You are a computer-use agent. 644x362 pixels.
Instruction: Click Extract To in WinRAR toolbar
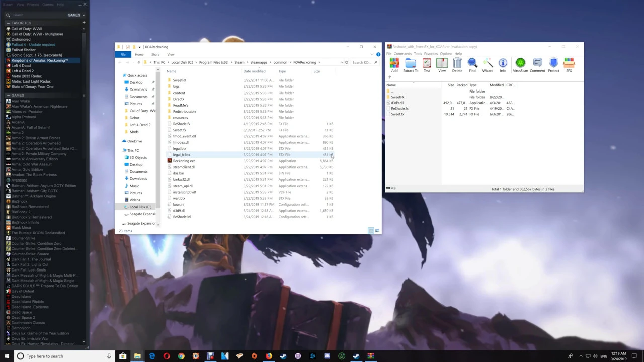(x=411, y=65)
